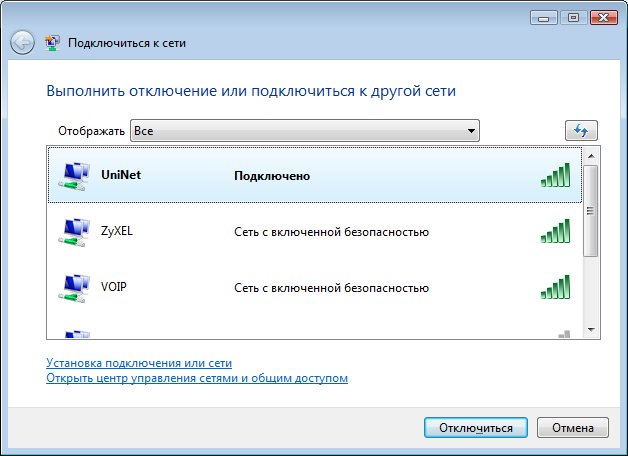Refresh the network list
Viewport: 628px width, 456px height.
pos(580,131)
